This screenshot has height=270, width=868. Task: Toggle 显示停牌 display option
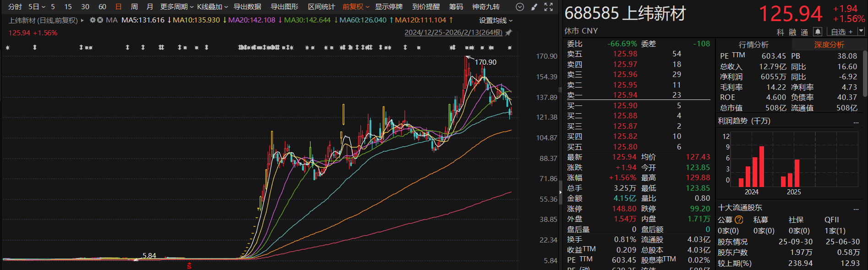point(388,7)
